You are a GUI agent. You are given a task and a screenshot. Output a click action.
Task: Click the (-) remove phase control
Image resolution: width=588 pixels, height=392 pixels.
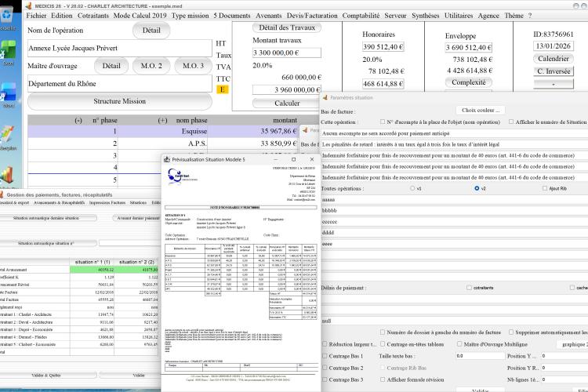pyautogui.click(x=78, y=121)
